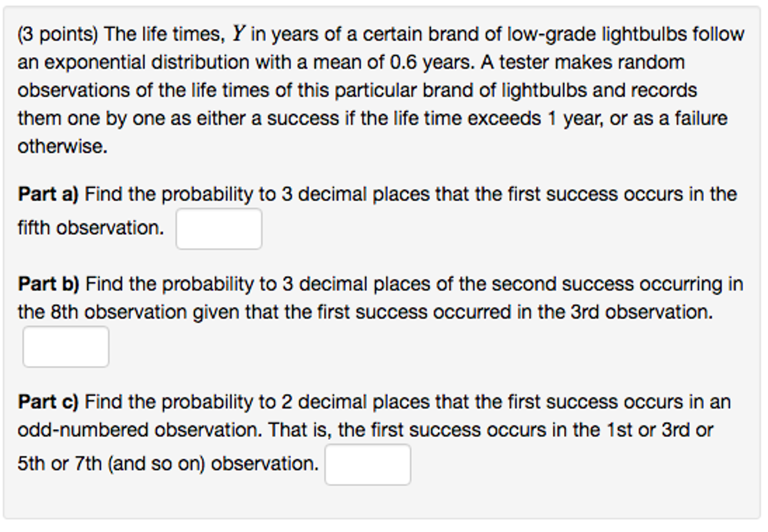Click "7th" in the Part c text
Image resolution: width=768 pixels, height=532 pixels.
(88, 464)
